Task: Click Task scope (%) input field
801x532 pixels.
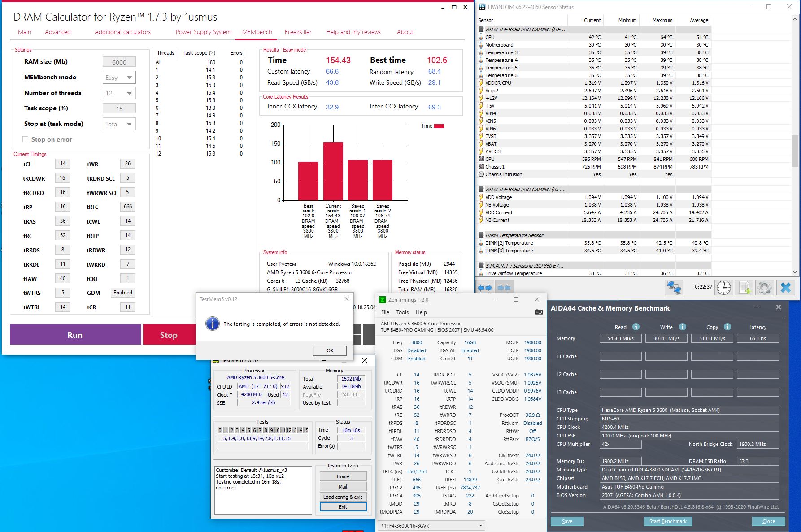Action: [x=119, y=109]
